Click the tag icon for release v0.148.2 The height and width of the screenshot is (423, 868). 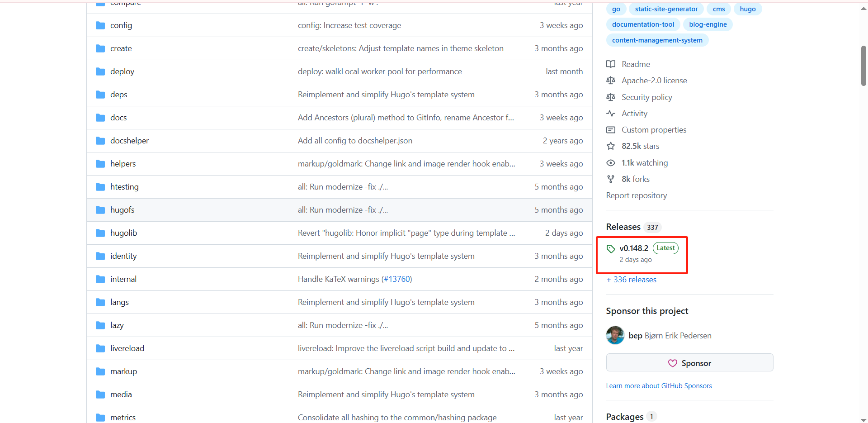pos(611,248)
